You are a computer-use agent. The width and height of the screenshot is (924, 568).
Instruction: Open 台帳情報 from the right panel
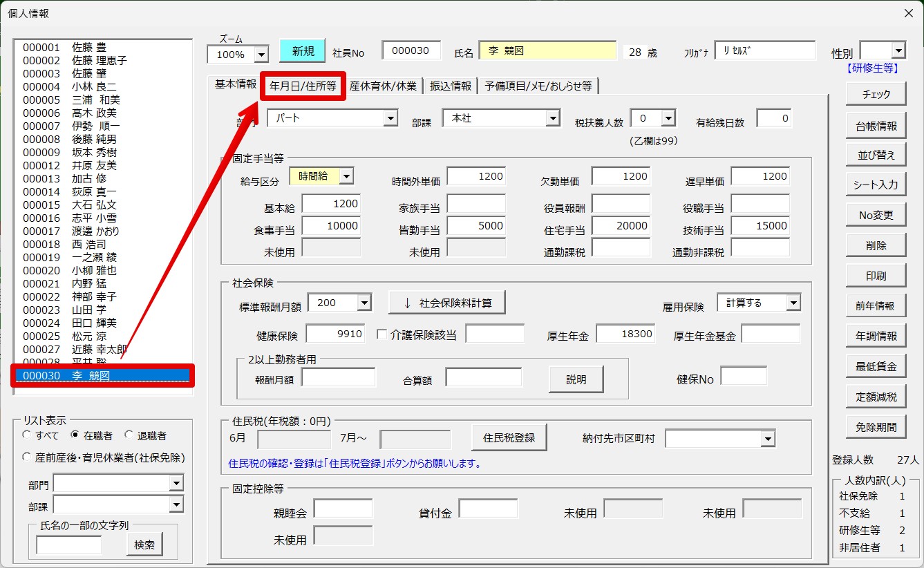(x=876, y=126)
